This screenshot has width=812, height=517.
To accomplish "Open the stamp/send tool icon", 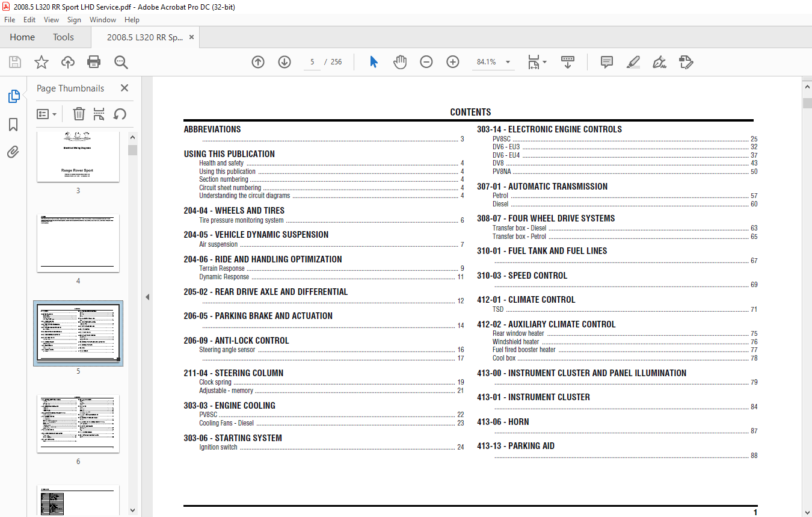I will click(x=686, y=62).
